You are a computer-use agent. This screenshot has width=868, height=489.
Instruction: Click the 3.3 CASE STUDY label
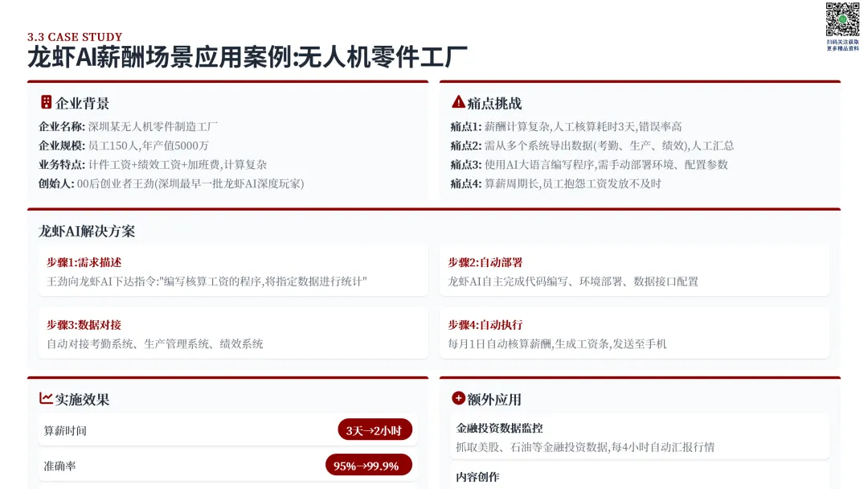point(75,37)
